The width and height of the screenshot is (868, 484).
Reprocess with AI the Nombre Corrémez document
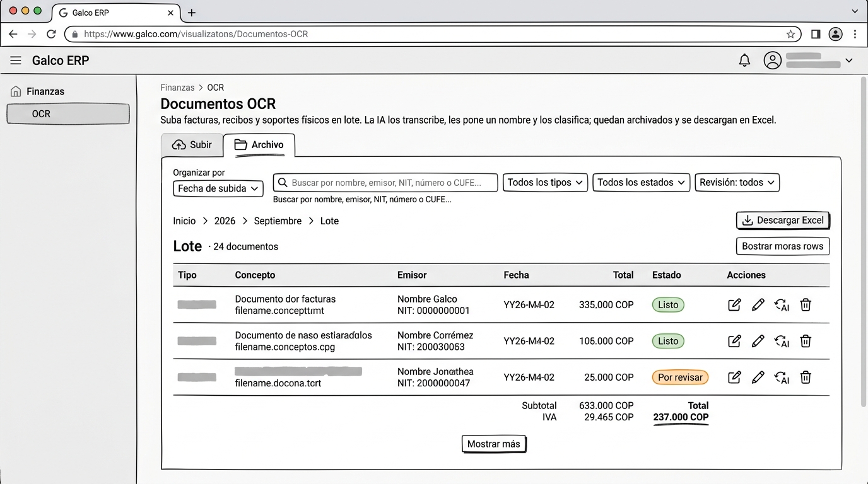click(782, 341)
